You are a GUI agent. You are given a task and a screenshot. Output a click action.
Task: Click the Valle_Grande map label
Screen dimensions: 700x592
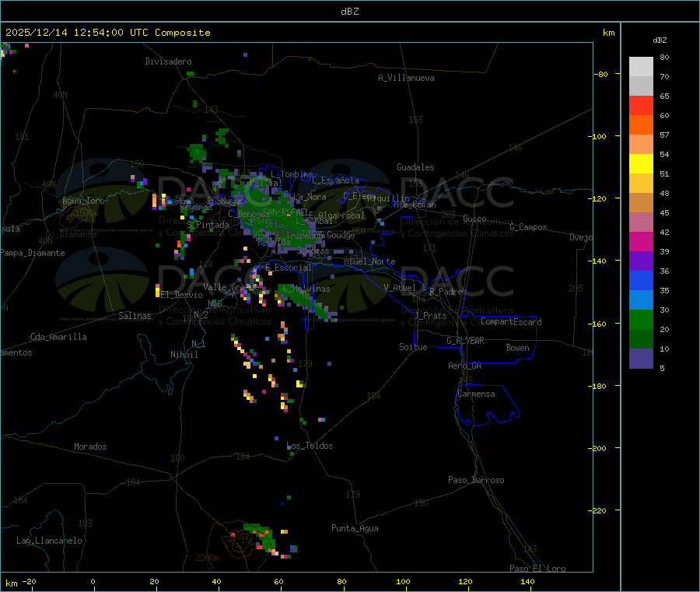click(x=232, y=287)
